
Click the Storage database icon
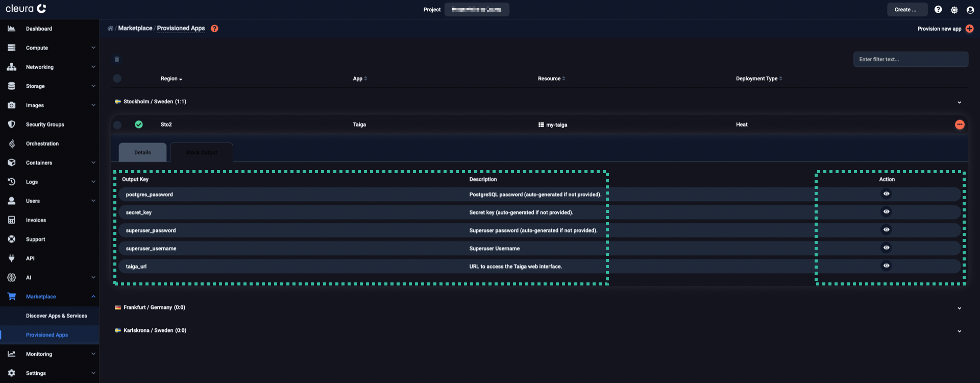[x=11, y=86]
